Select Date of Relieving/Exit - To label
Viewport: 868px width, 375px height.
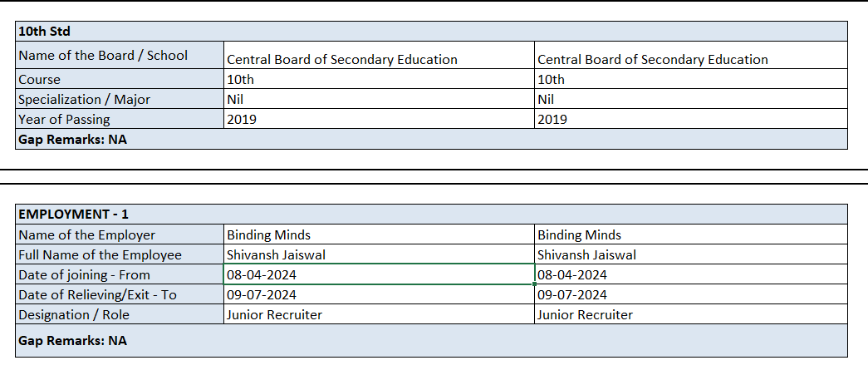(97, 295)
